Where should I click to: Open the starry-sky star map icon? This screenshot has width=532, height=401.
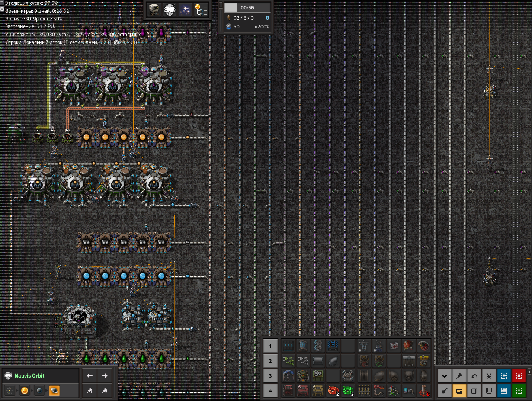(185, 10)
